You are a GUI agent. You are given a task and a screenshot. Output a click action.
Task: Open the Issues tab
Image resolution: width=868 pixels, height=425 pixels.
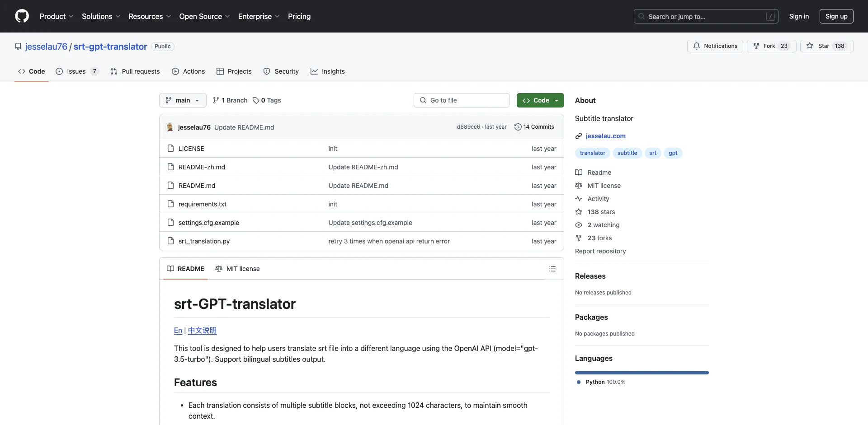coord(77,71)
